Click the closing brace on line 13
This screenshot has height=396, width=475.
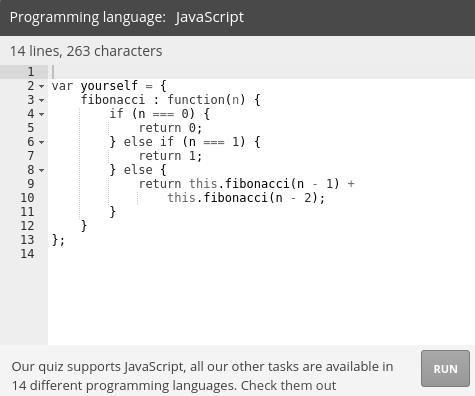[x=55, y=240]
